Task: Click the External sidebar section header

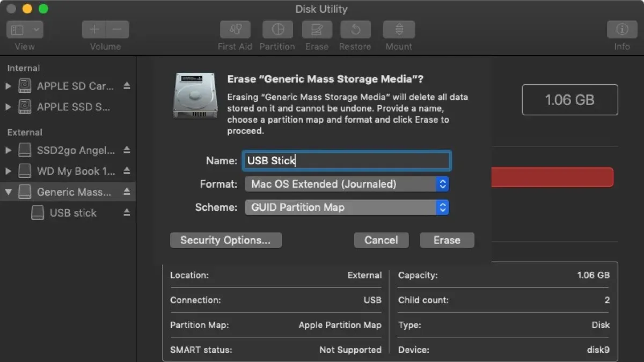Action: tap(25, 132)
